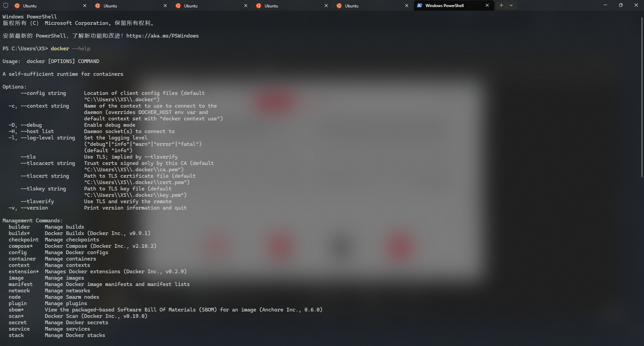Click the '--tlskey string' option
Screen dimensions: 644x346
coord(43,188)
